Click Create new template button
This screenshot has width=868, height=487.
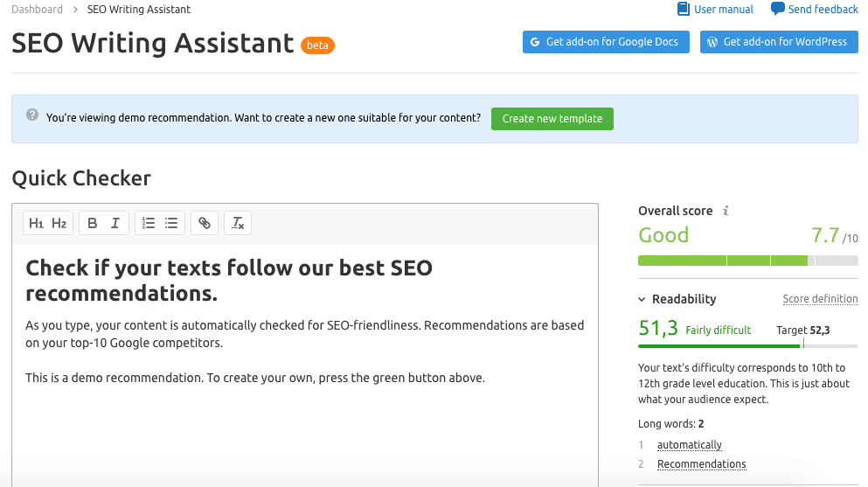tap(552, 119)
